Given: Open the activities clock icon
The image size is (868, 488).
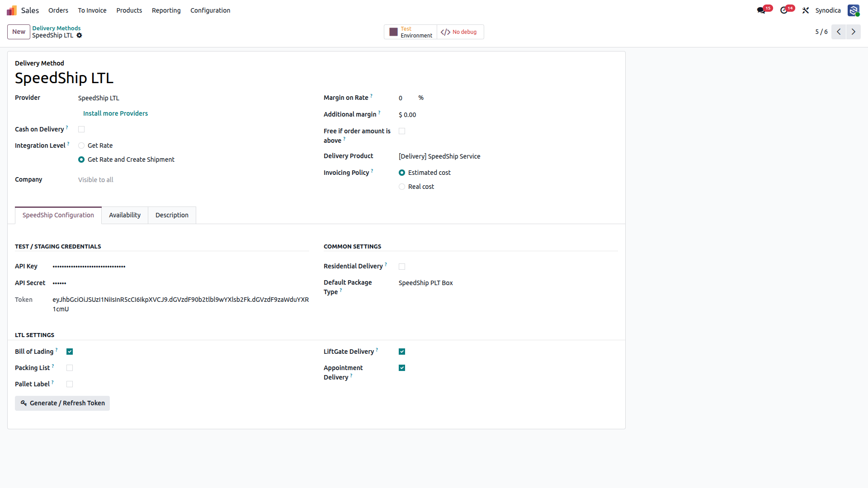Looking at the screenshot, I should [784, 10].
